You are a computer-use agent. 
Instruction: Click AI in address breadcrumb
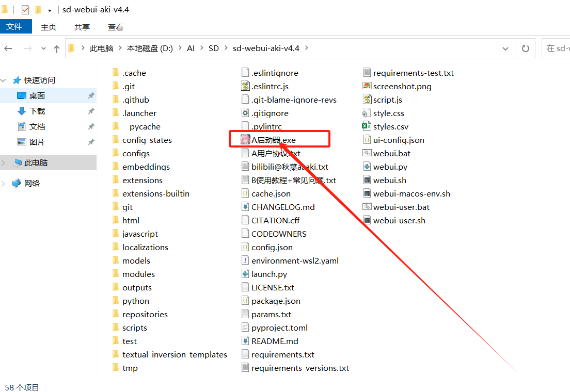point(191,48)
